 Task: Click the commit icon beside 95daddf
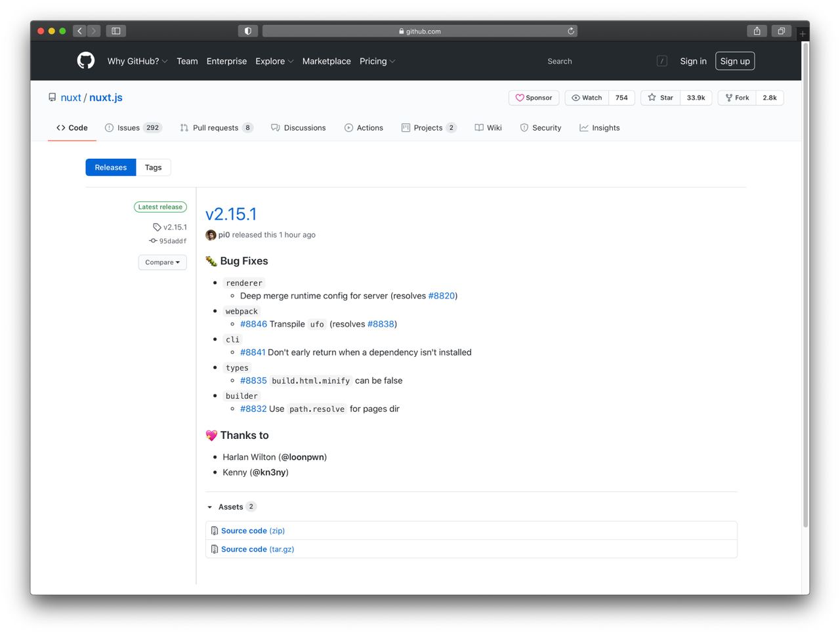pyautogui.click(x=153, y=241)
